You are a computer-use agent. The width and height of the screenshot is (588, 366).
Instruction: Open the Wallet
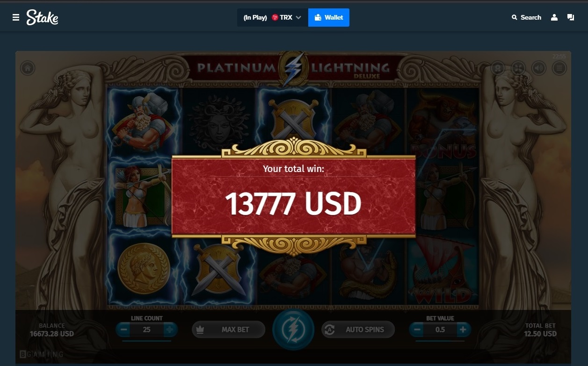[329, 17]
